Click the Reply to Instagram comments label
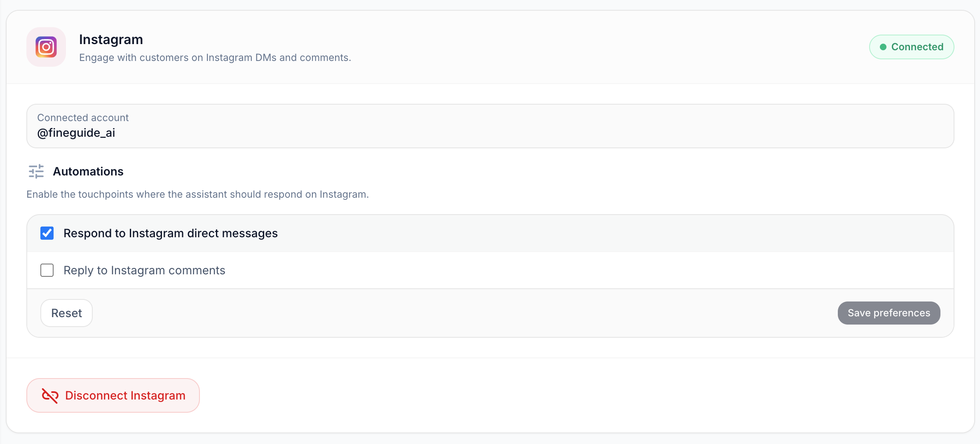The image size is (980, 444). click(x=144, y=270)
